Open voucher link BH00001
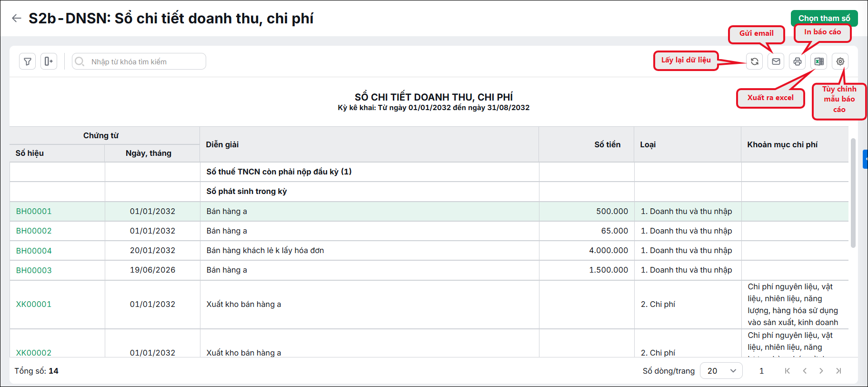This screenshot has height=387, width=868. point(34,211)
